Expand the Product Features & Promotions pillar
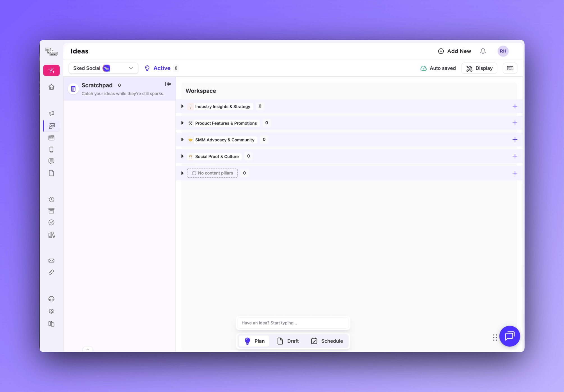Screen dimensions: 564x392 182,123
